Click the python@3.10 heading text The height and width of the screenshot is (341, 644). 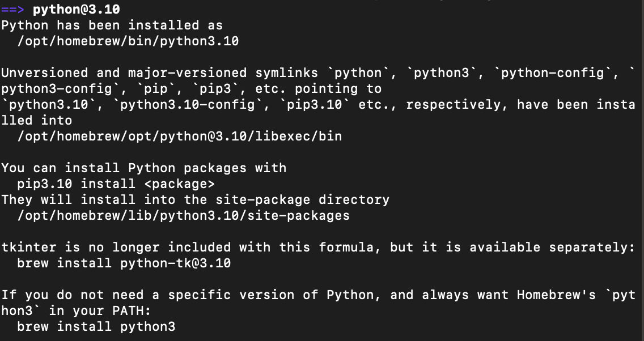(x=77, y=10)
